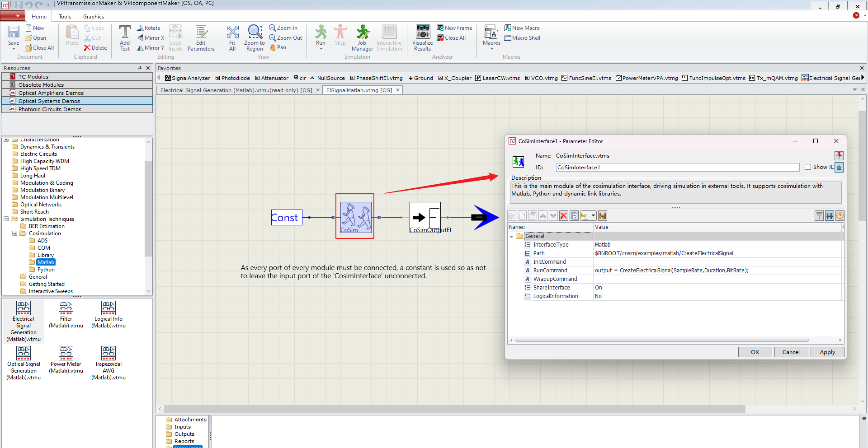The image size is (868, 448).
Task: Run the simulation
Action: coord(321,35)
